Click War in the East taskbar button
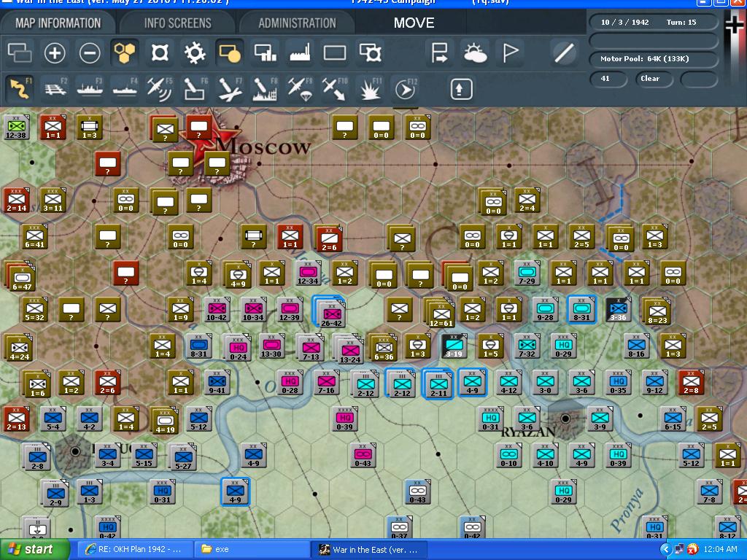 368,549
